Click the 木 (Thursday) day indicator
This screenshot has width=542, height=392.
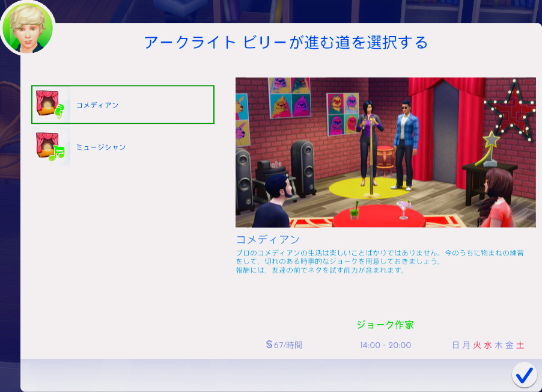(x=498, y=345)
